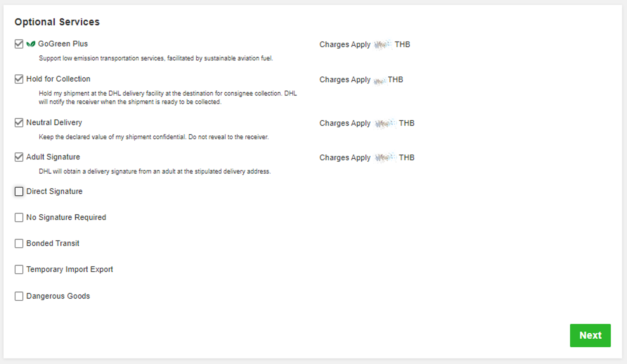Disable the Neutral Delivery option
The image size is (627, 364).
coord(19,123)
